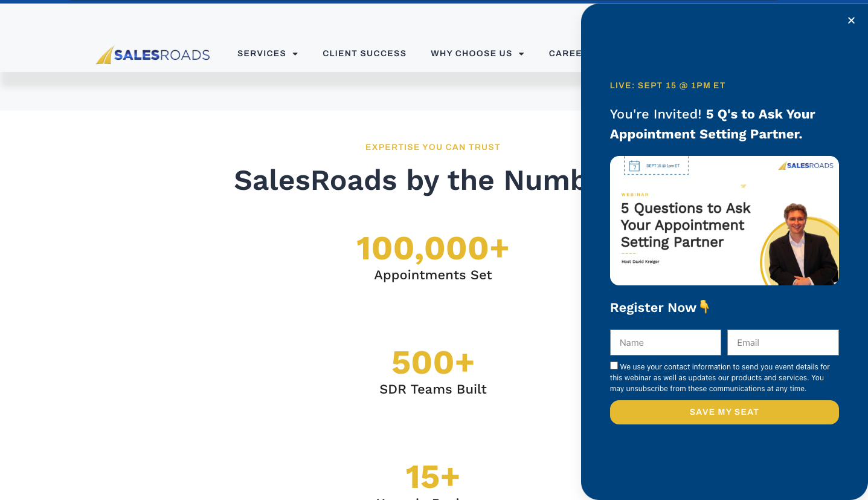The height and width of the screenshot is (500, 868).
Task: Click the pointing-down hand emoji
Action: click(x=704, y=307)
